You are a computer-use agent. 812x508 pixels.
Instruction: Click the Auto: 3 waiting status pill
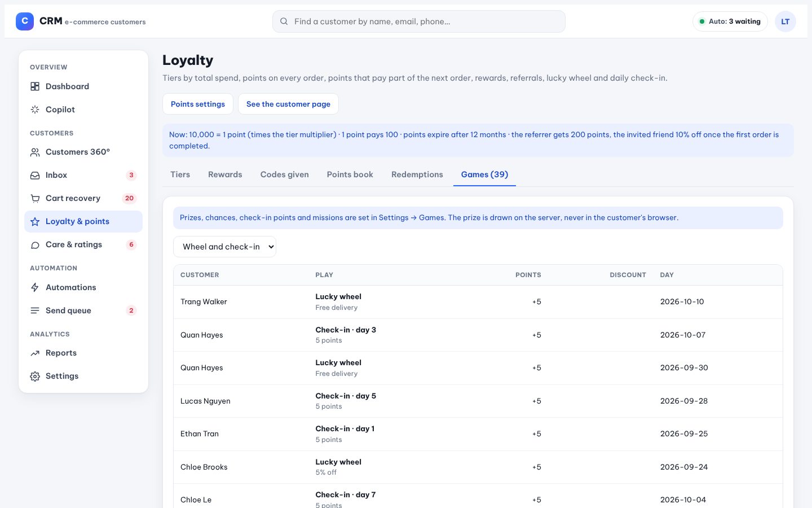[x=730, y=21]
